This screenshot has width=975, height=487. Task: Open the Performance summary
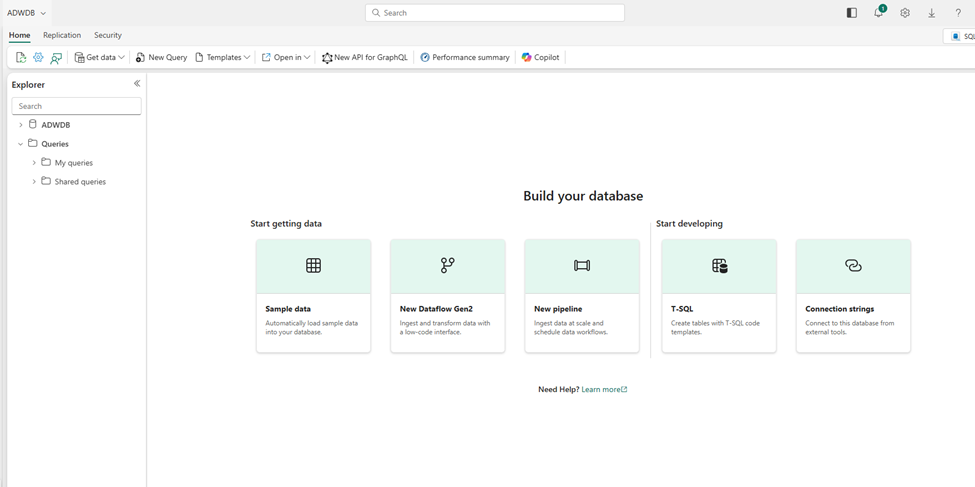[x=465, y=58]
